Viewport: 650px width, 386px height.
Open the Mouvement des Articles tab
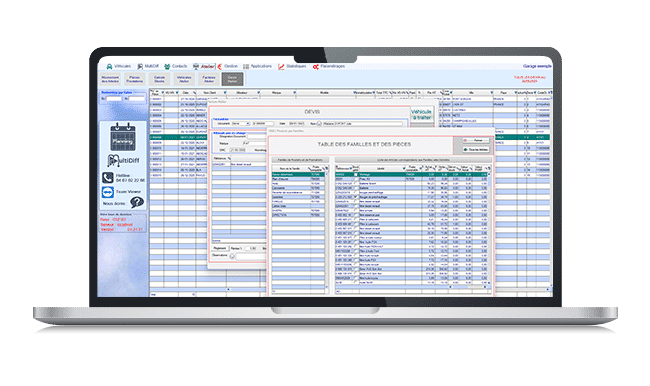(x=110, y=79)
